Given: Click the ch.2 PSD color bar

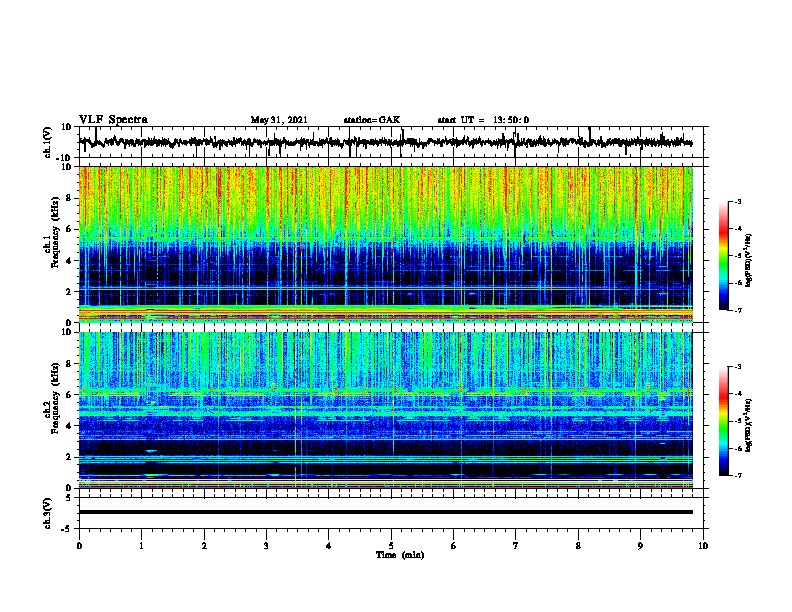Looking at the screenshot, I should pyautogui.click(x=723, y=421).
